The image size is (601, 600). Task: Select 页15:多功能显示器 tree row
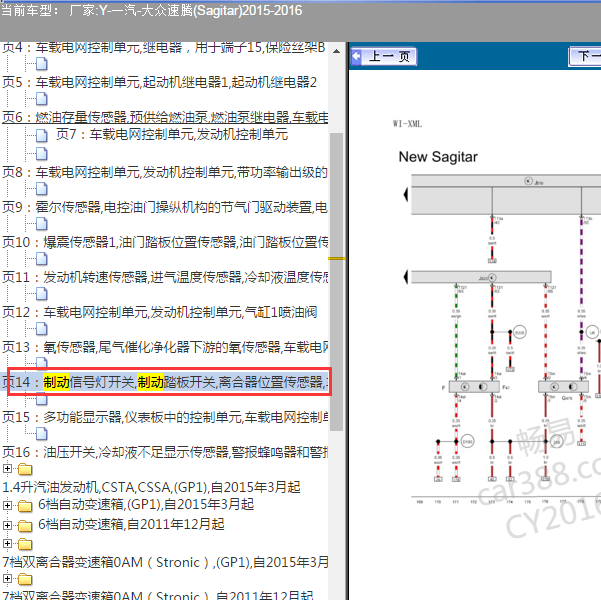165,417
